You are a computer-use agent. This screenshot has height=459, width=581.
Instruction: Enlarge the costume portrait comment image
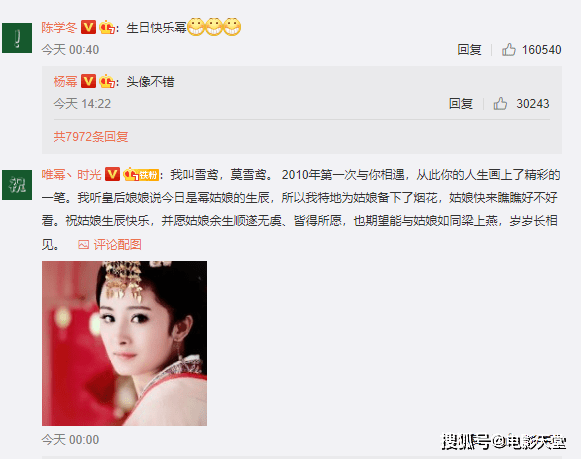124,343
